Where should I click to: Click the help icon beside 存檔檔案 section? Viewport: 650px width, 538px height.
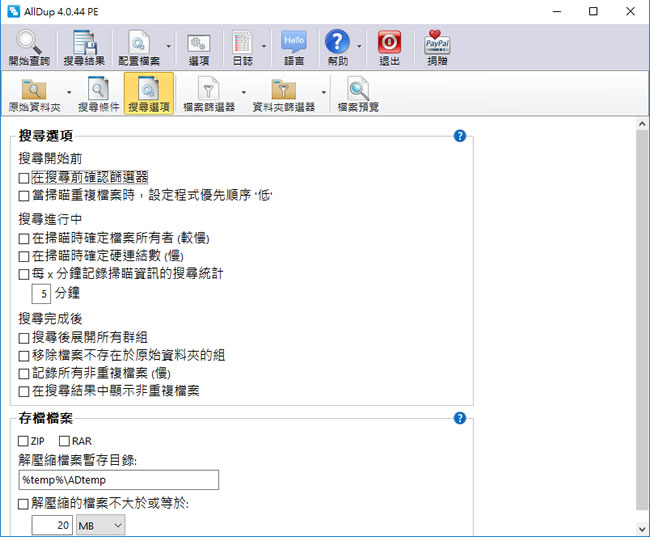click(460, 418)
